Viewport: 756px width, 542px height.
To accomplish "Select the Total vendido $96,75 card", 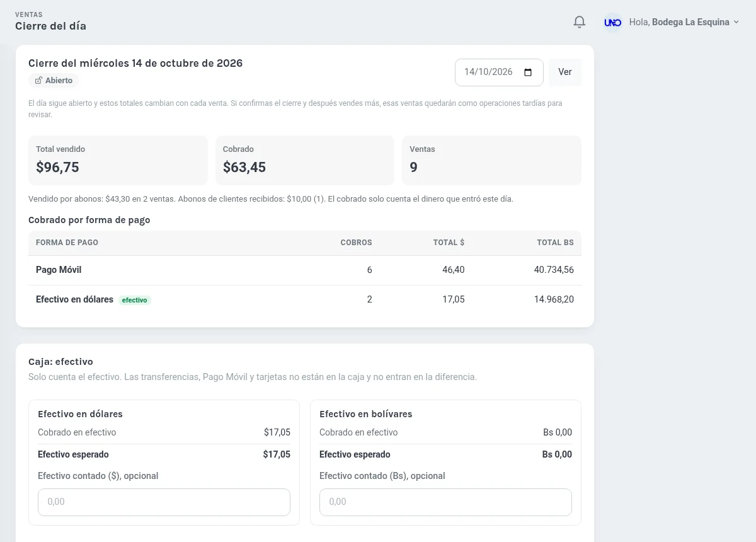I will point(118,160).
